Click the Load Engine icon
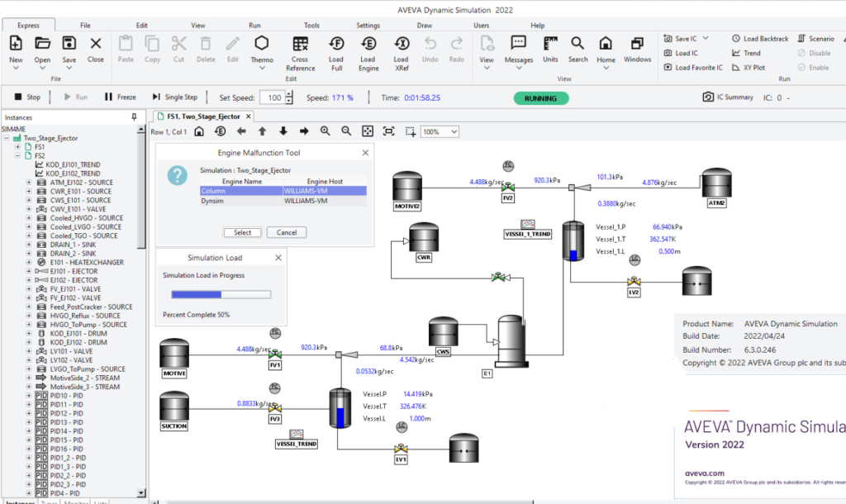The height and width of the screenshot is (504, 846). (x=368, y=43)
